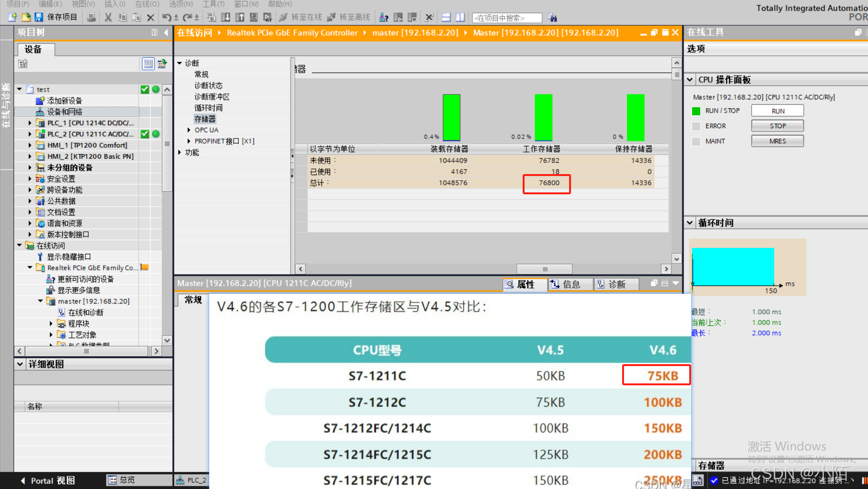Image resolution: width=868 pixels, height=489 pixels.
Task: Click 转至在线 go online button
Action: tap(300, 17)
